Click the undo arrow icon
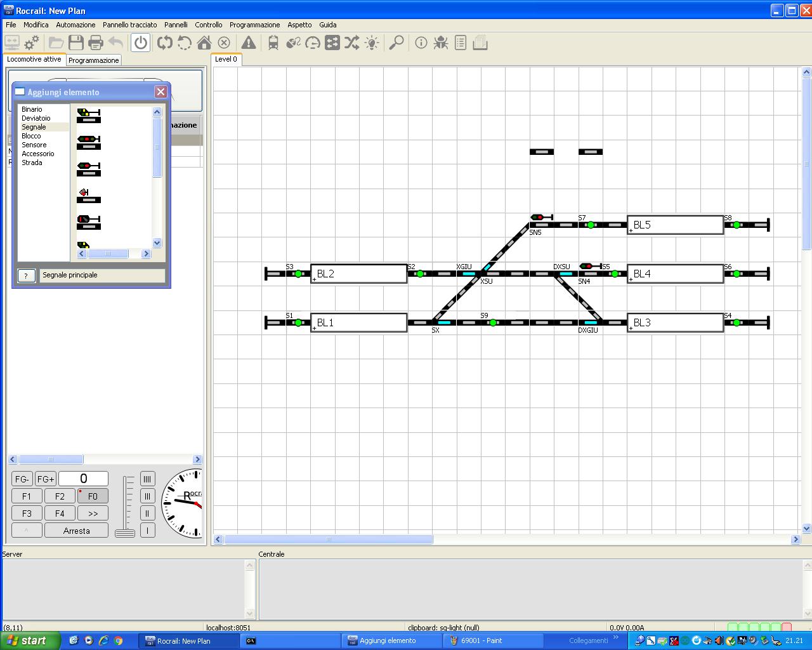The image size is (812, 650). click(115, 43)
